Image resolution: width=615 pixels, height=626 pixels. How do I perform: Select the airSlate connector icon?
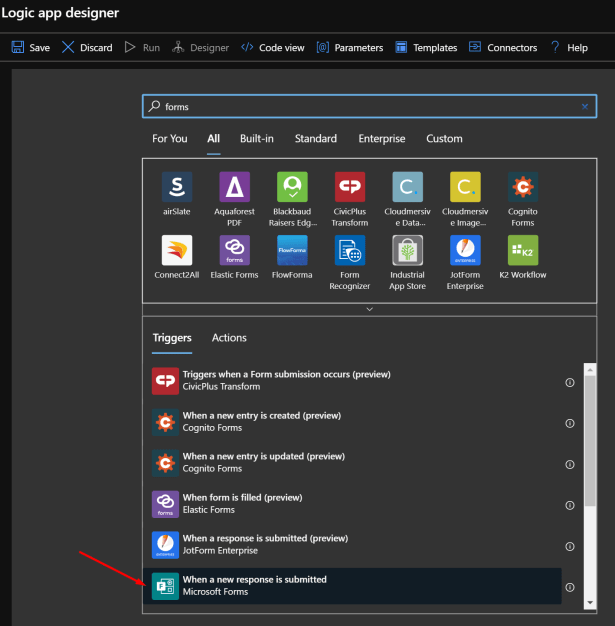[x=177, y=186]
